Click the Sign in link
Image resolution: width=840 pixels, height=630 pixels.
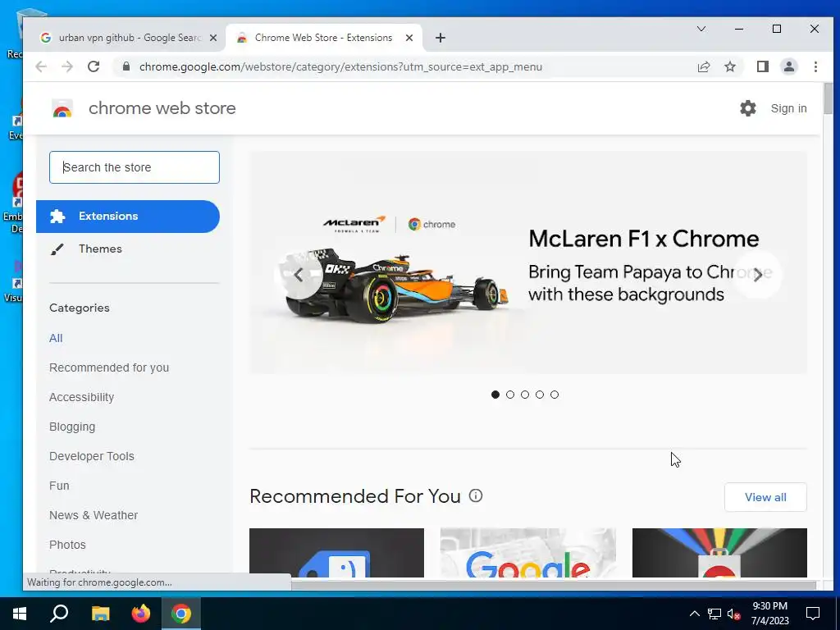pos(788,108)
